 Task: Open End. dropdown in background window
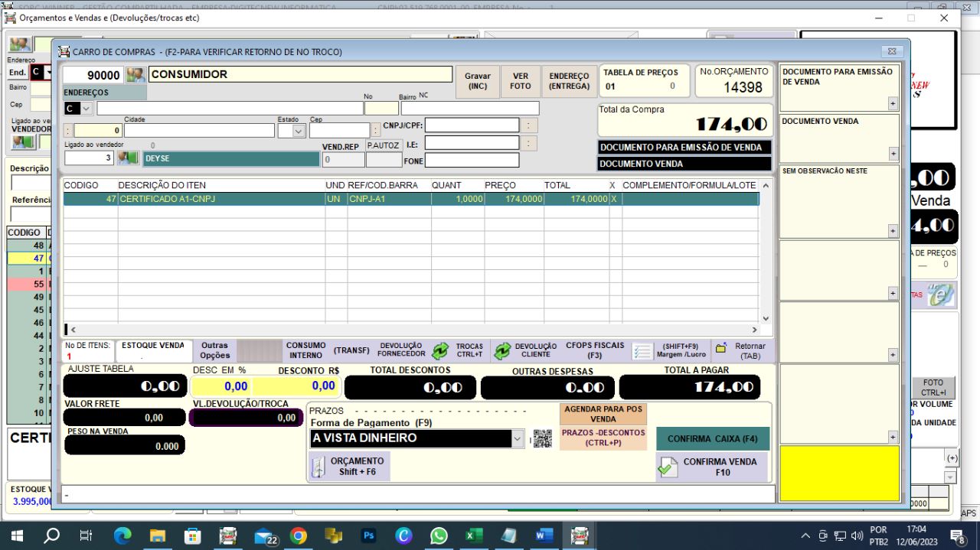click(x=49, y=72)
